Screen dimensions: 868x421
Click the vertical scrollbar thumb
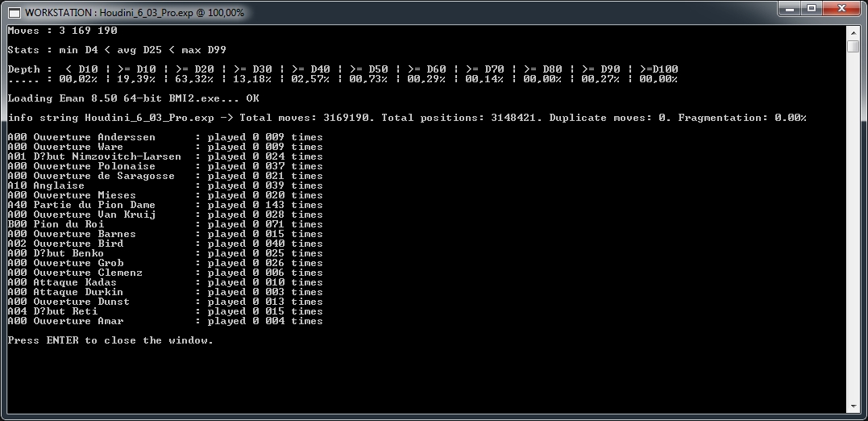853,45
